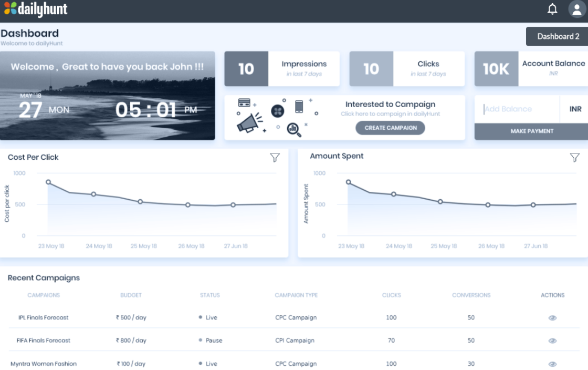Open the Cost Per Click filter

(x=275, y=158)
